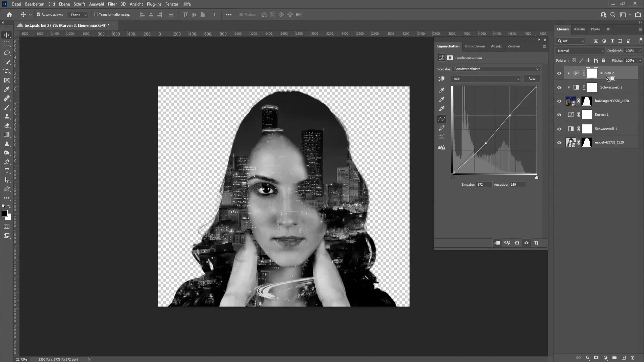This screenshot has width=644, height=362.
Task: Click the curves adjustment reset icon
Action: [x=517, y=243]
